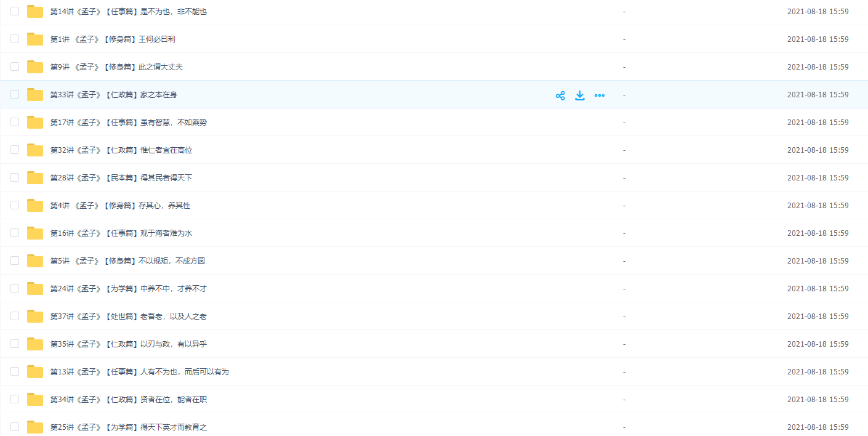The width and height of the screenshot is (868, 436).
Task: Open the more options menu for 第33讲
Action: click(x=600, y=95)
